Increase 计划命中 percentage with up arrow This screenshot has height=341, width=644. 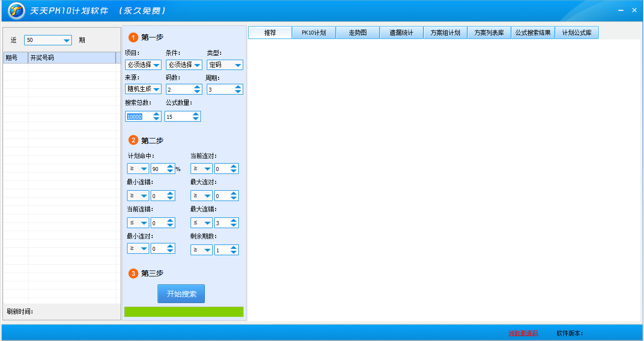click(x=170, y=167)
